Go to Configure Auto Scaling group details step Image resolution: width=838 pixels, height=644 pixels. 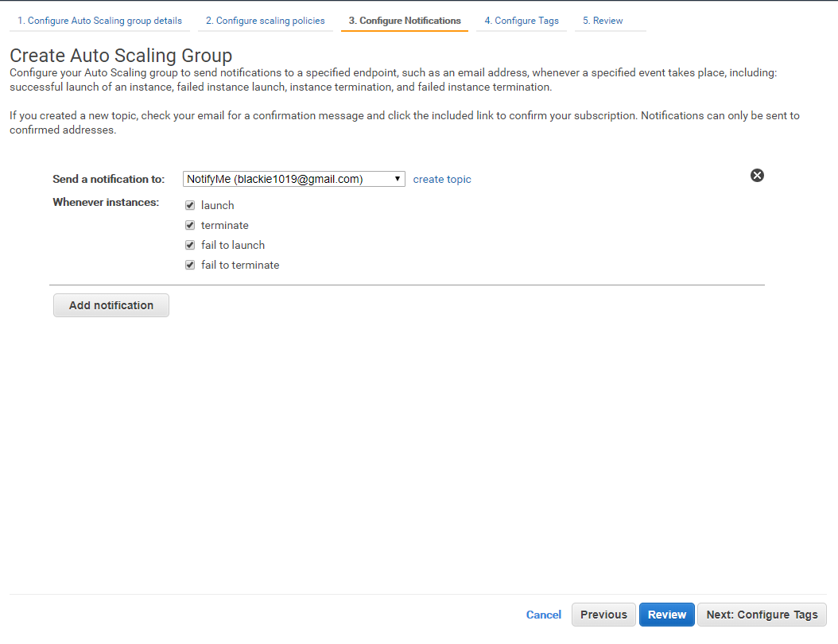(99, 21)
